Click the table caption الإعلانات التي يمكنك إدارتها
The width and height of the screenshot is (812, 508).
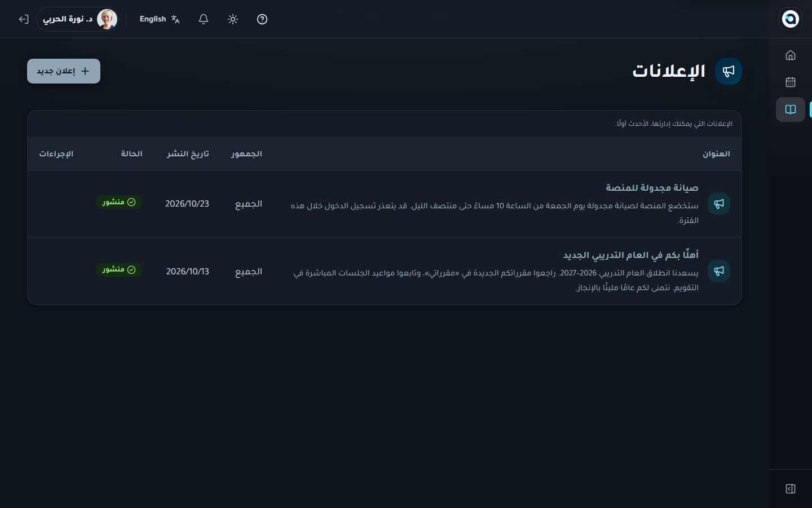[674, 124]
